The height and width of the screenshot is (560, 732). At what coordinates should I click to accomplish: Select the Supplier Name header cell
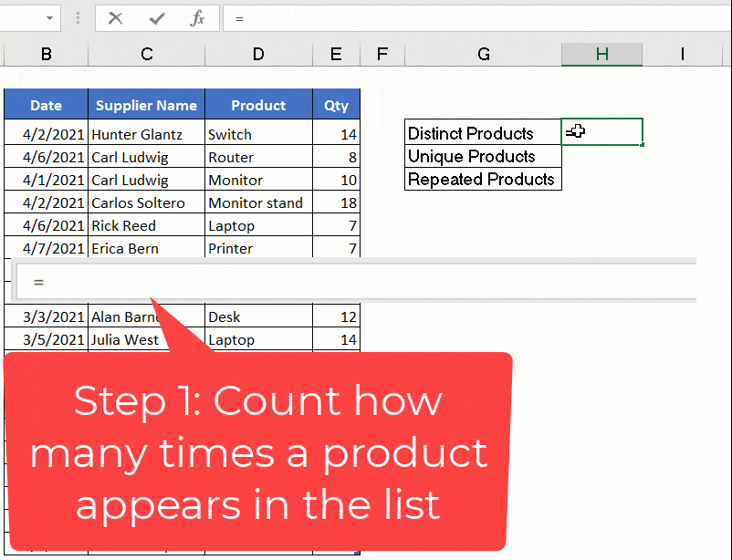[x=146, y=105]
